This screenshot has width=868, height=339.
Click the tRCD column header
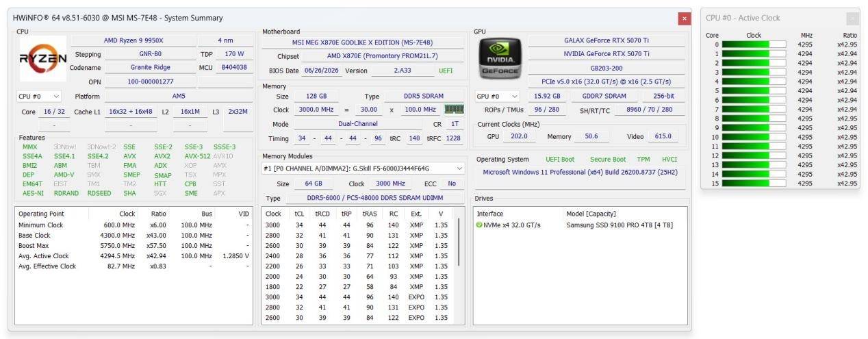coord(322,214)
